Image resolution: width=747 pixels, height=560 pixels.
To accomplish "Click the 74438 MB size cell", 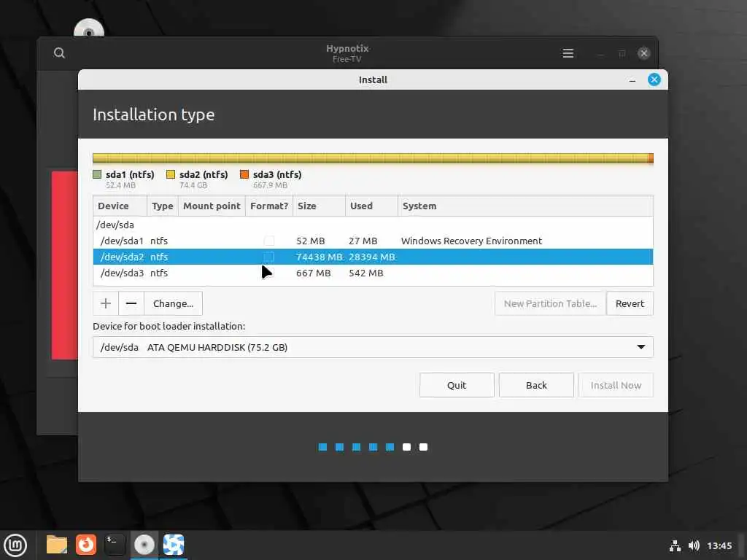I will pyautogui.click(x=319, y=257).
